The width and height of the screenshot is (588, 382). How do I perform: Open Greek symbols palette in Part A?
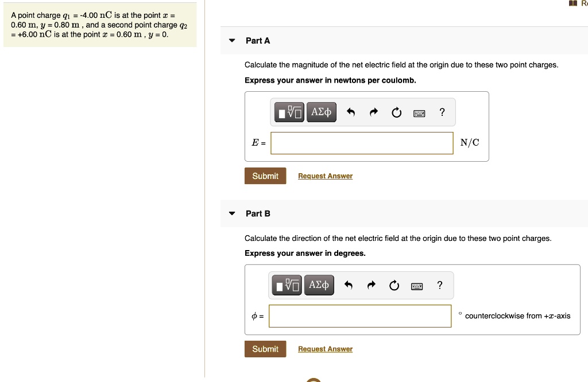coord(322,112)
